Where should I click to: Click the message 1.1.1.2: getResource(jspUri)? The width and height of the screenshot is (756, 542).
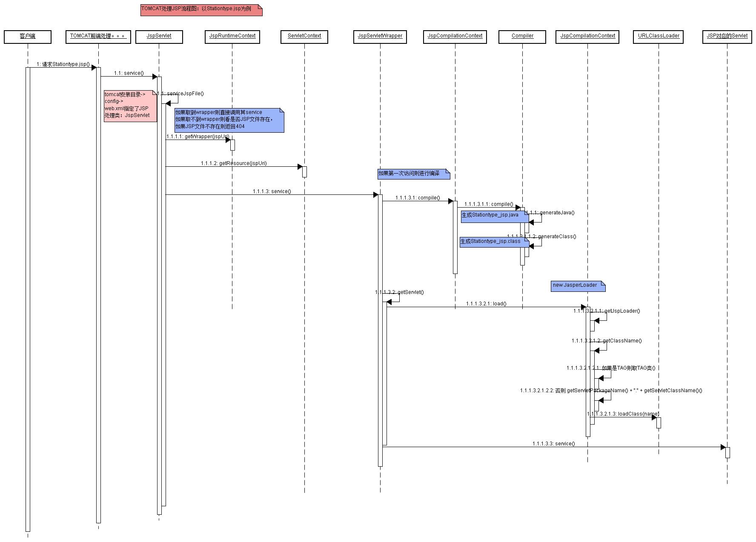click(234, 163)
